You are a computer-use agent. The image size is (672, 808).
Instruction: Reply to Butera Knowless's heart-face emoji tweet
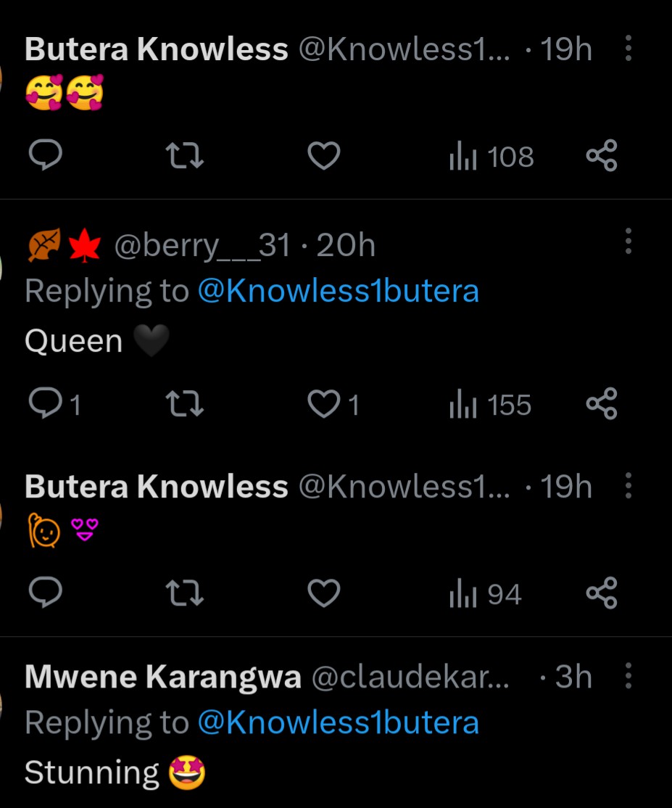pos(45,155)
